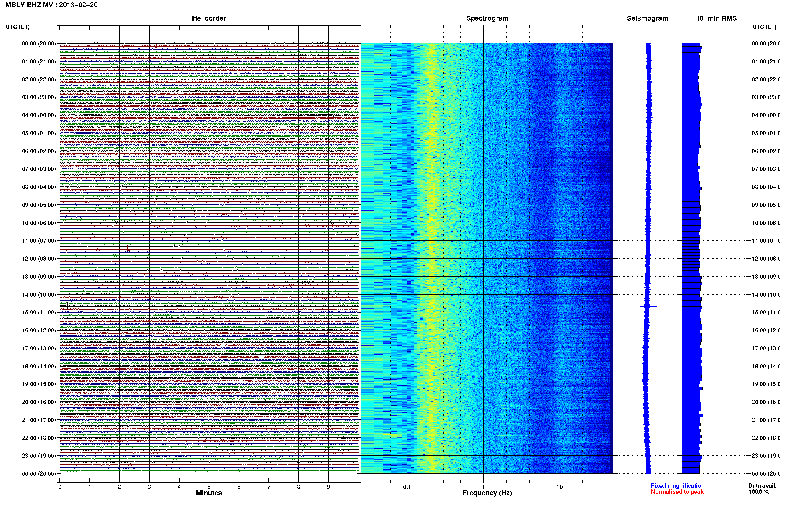Click left time label '16:00 (12:00)'
812x508 pixels.
tap(39, 330)
